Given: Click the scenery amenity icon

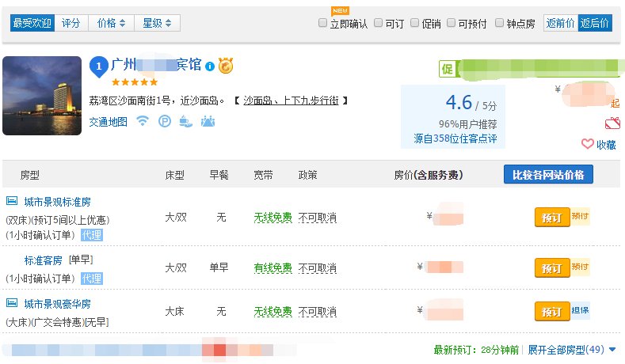Looking at the screenshot, I should (x=208, y=121).
